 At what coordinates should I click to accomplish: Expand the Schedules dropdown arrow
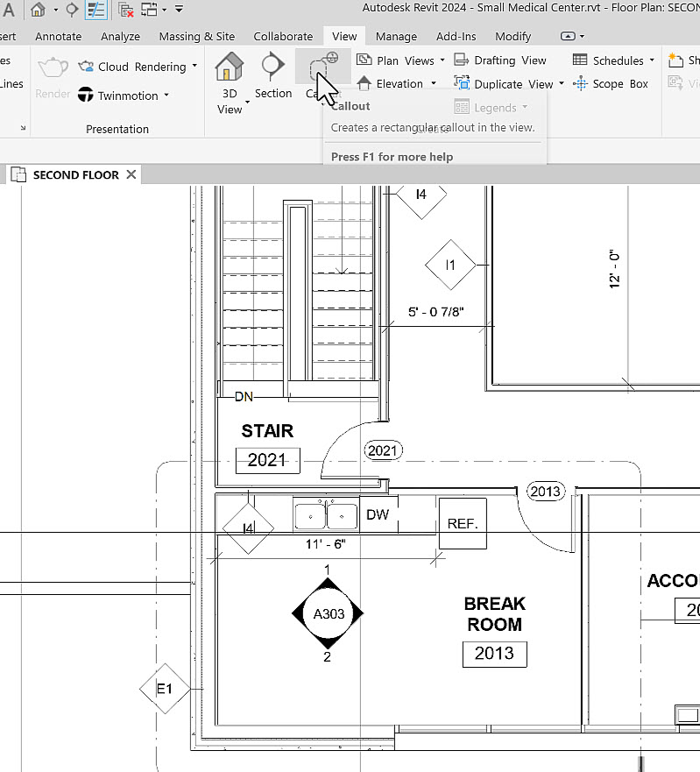pos(652,60)
